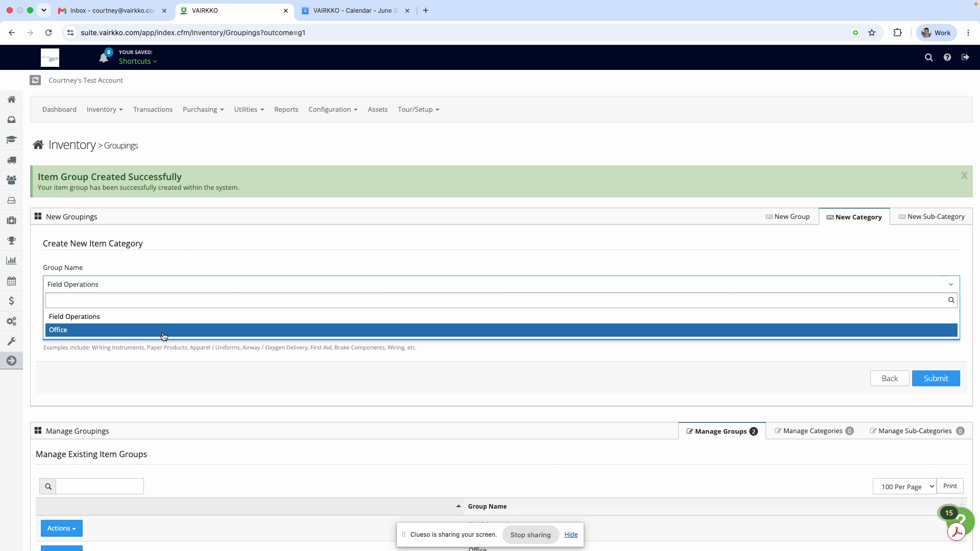
Task: Open the Dashboard menu item
Action: tap(59, 110)
